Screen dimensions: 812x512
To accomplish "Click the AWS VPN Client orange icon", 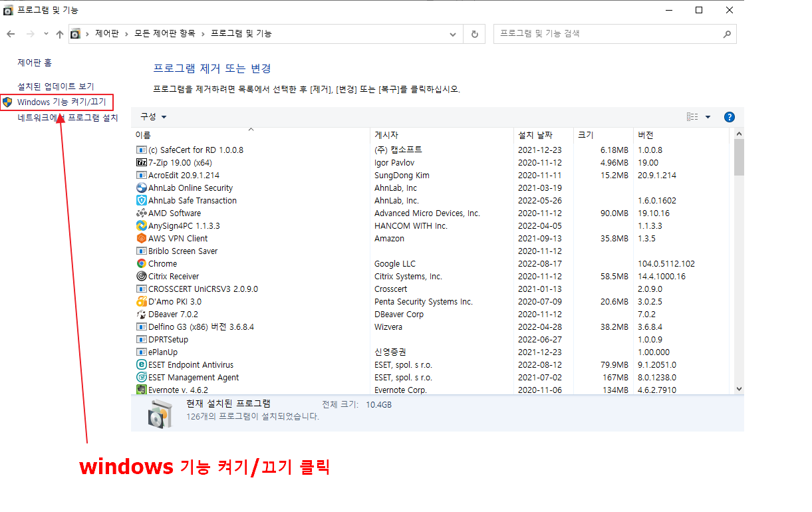I will pos(141,238).
